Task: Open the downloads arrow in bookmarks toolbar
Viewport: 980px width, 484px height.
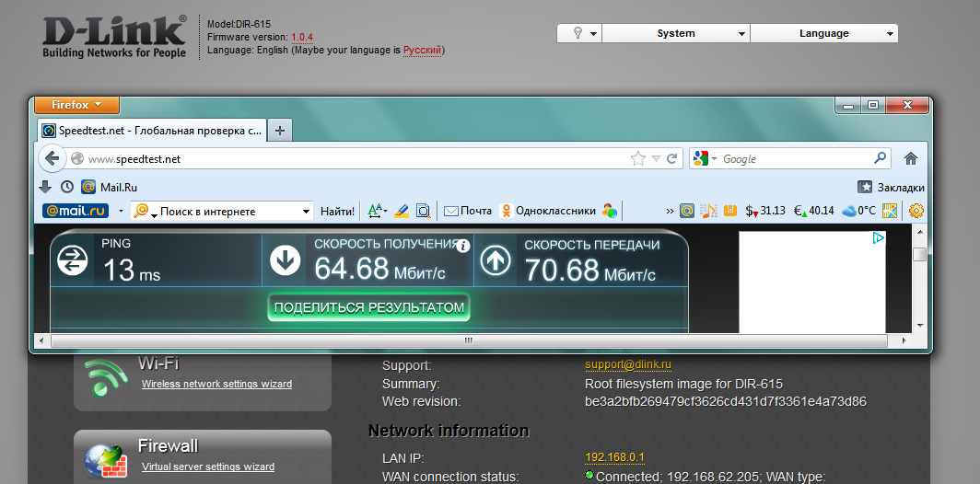Action: click(x=45, y=187)
